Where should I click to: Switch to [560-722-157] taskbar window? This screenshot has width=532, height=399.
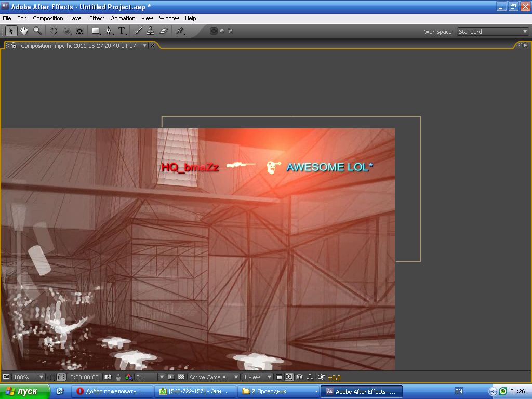click(195, 392)
